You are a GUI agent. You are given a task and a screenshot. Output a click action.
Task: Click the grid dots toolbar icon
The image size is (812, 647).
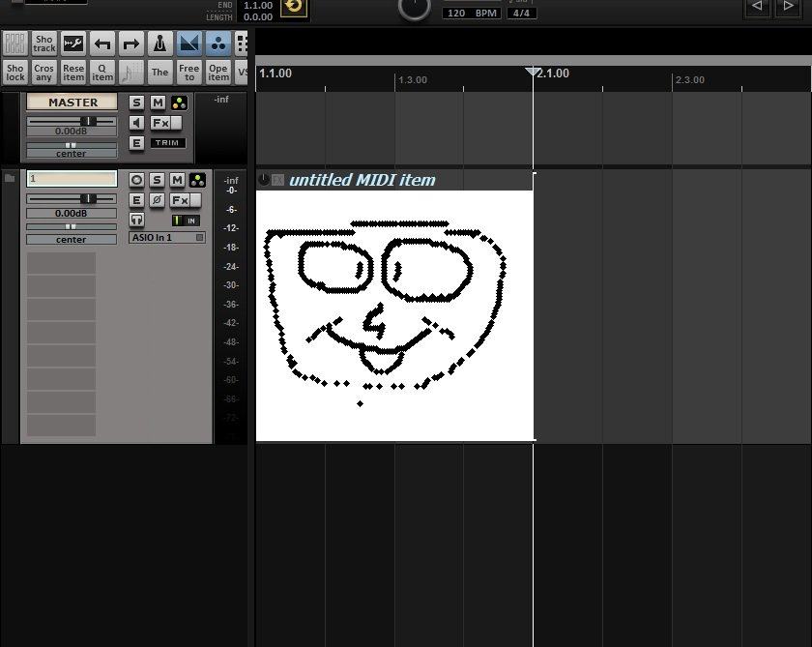tap(242, 44)
